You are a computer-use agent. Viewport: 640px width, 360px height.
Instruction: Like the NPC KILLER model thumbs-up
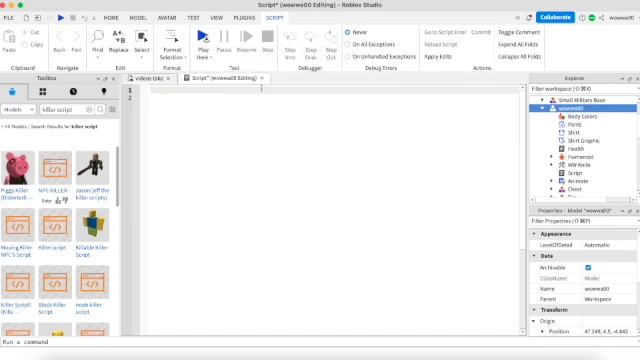pyautogui.click(x=58, y=200)
